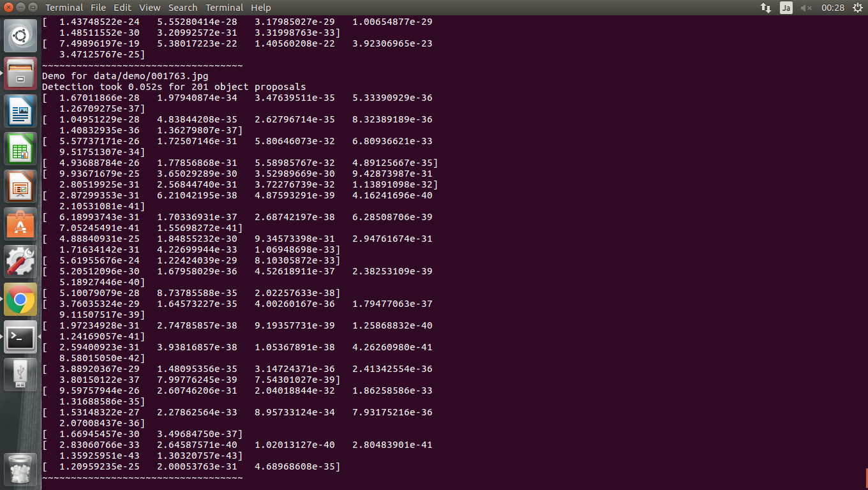Open the Edit menu
Image resolution: width=868 pixels, height=490 pixels.
point(123,8)
